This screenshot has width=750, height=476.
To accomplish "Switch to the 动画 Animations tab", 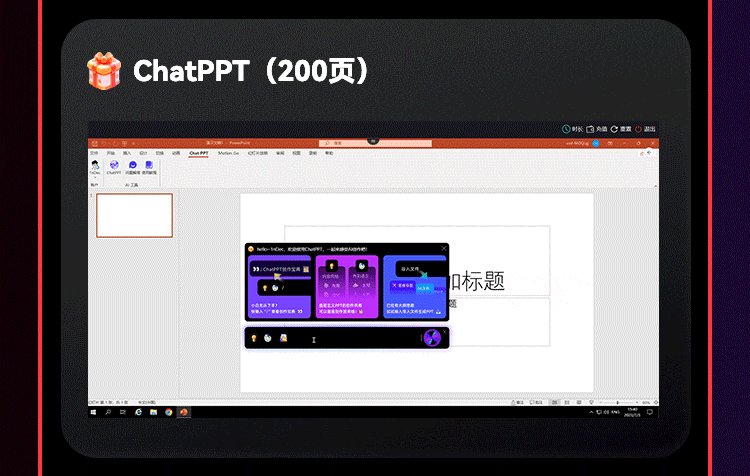I will coord(176,153).
